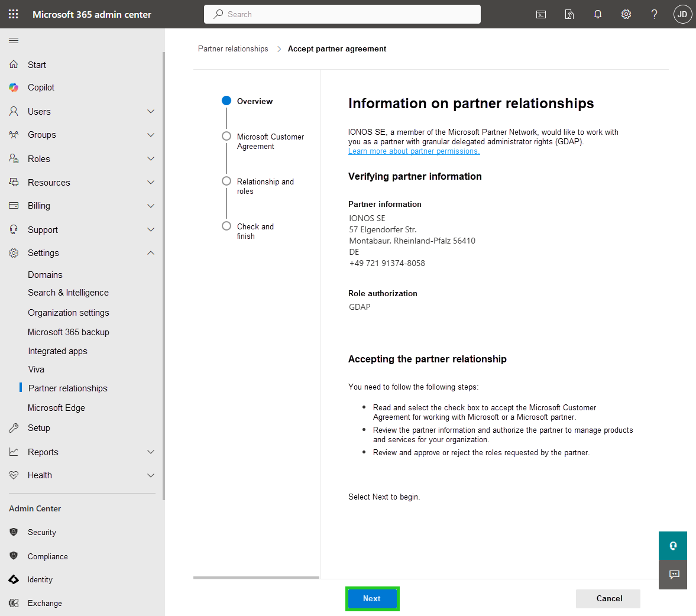The height and width of the screenshot is (616, 696).
Task: Open notifications bell in top bar
Action: [597, 14]
